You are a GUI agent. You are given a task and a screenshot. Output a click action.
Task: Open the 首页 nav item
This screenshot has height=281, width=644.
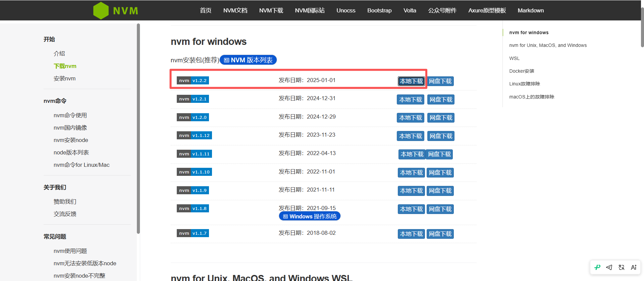pos(206,10)
